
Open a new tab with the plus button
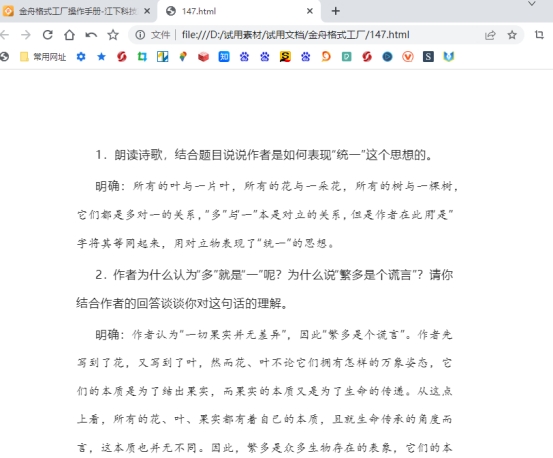coord(336,11)
